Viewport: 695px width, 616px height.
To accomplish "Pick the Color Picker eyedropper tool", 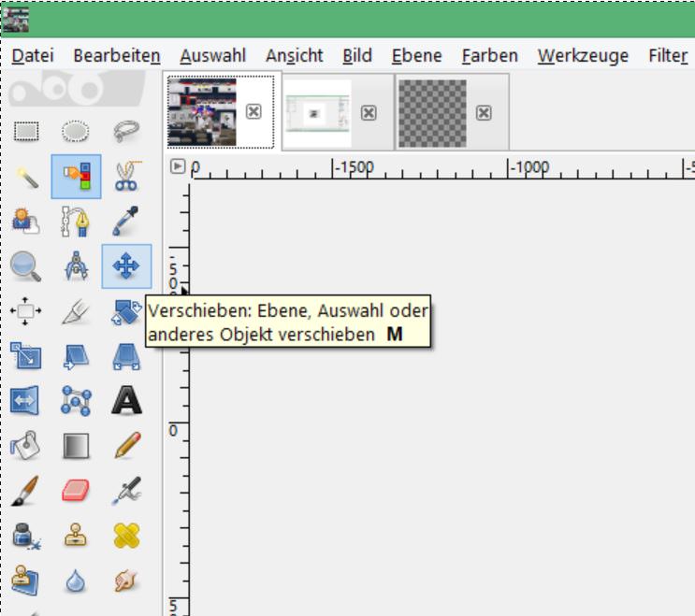I will (x=126, y=221).
